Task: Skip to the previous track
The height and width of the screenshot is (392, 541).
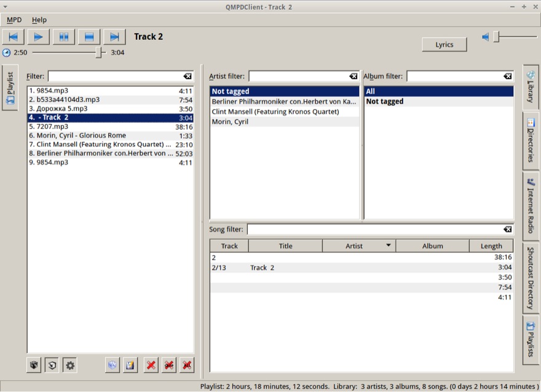Action: 13,37
